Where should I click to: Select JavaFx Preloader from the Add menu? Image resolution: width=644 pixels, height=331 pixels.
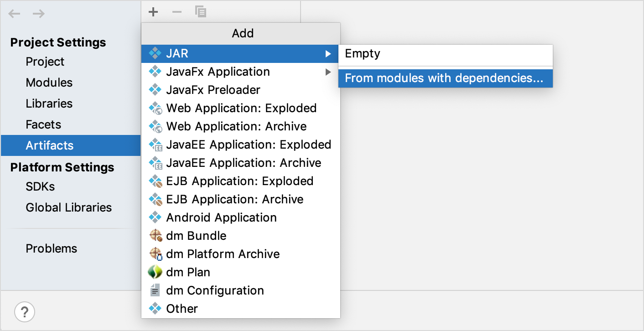pyautogui.click(x=213, y=90)
